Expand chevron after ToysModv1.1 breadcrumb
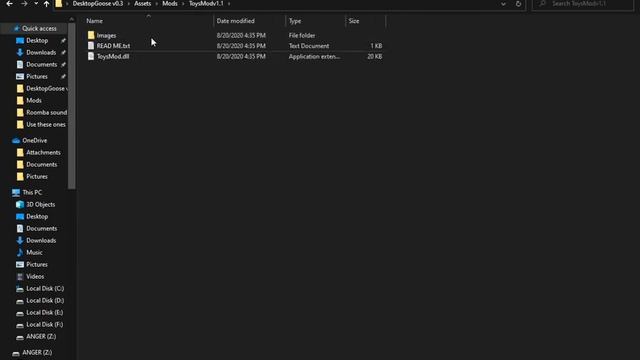This screenshot has width=640, height=360. pyautogui.click(x=229, y=4)
